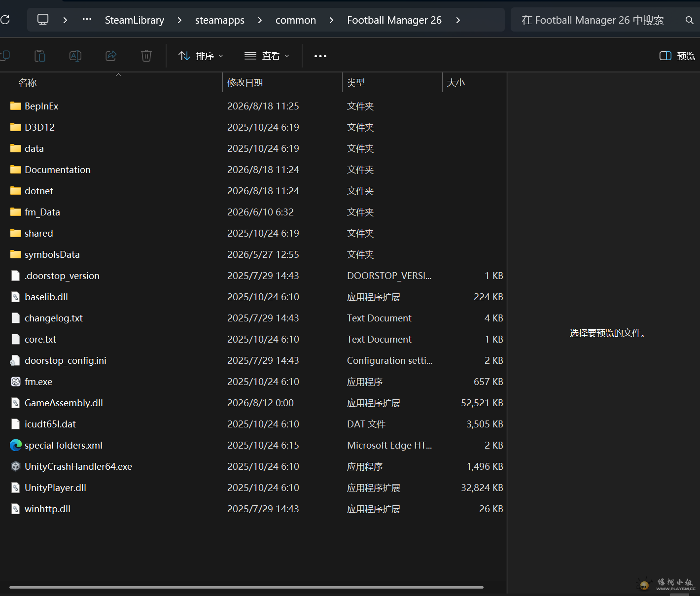
Task: Click the baselib.dll file icon
Action: [16, 297]
